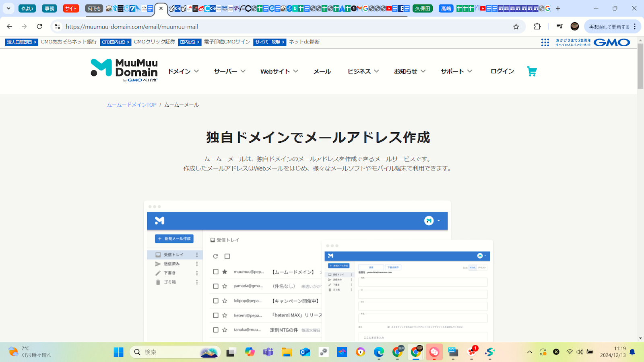
Task: Open the media control icon in toolbar
Action: (559, 27)
